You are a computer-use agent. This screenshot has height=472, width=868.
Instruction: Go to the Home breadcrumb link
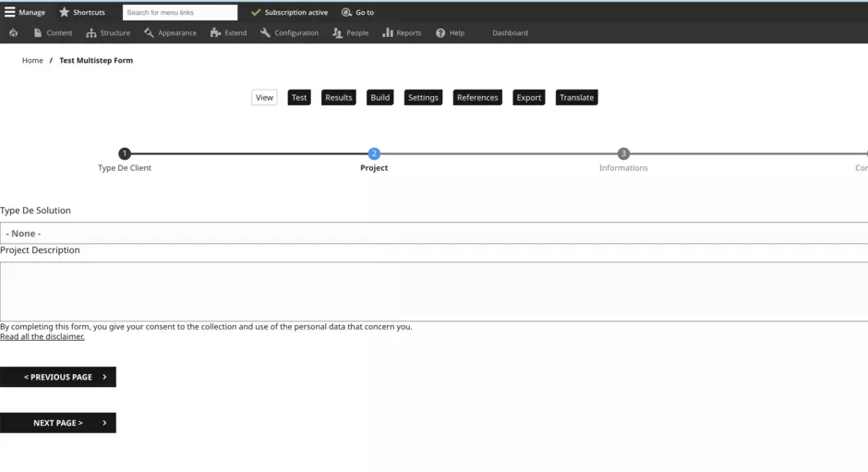click(x=32, y=60)
